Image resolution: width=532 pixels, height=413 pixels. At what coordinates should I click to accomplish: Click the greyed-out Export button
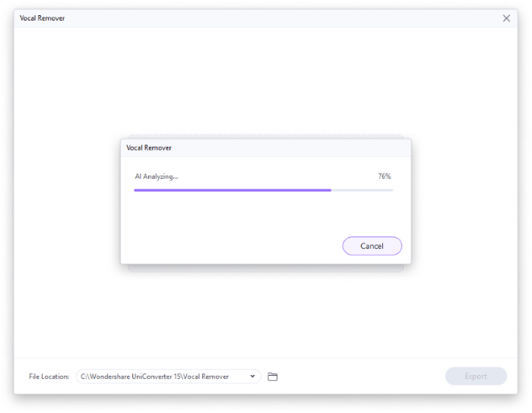[x=476, y=376]
